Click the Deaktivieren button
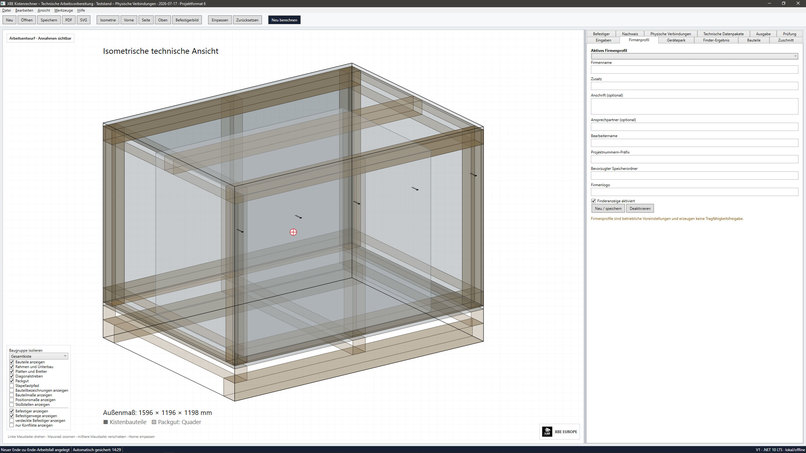This screenshot has width=806, height=453. click(640, 208)
